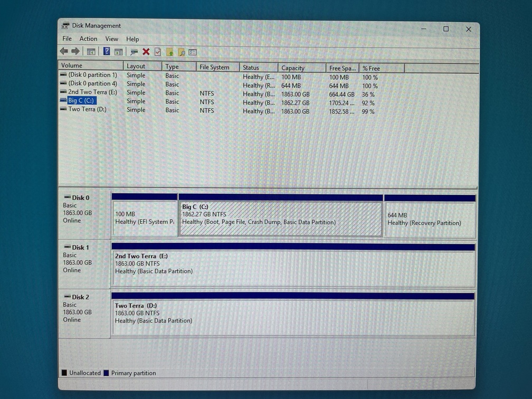Select the Disk 1 label panel

84,262
